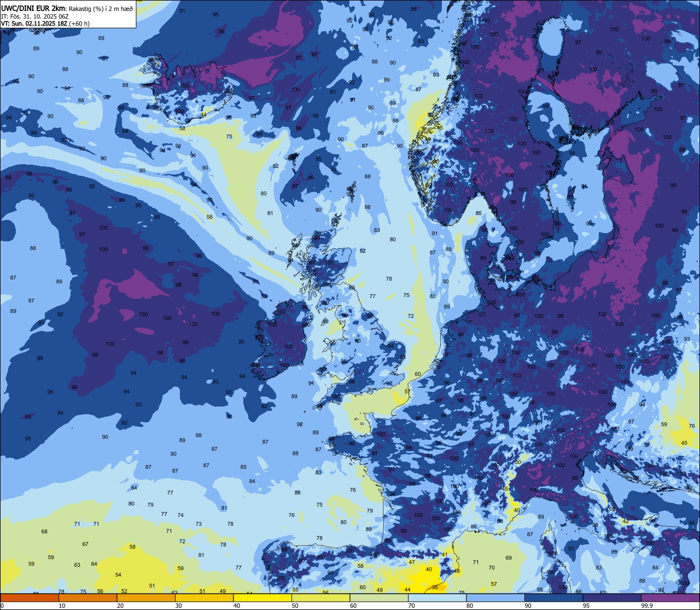The width and height of the screenshot is (700, 610).
Task: Click the legend tick label '99.9'
Action: [x=647, y=606]
